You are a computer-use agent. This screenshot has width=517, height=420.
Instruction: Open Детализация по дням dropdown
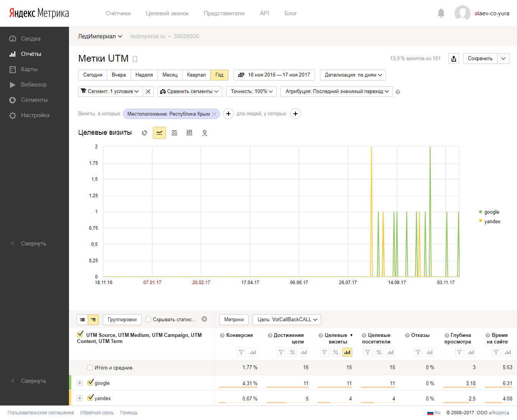pos(353,75)
